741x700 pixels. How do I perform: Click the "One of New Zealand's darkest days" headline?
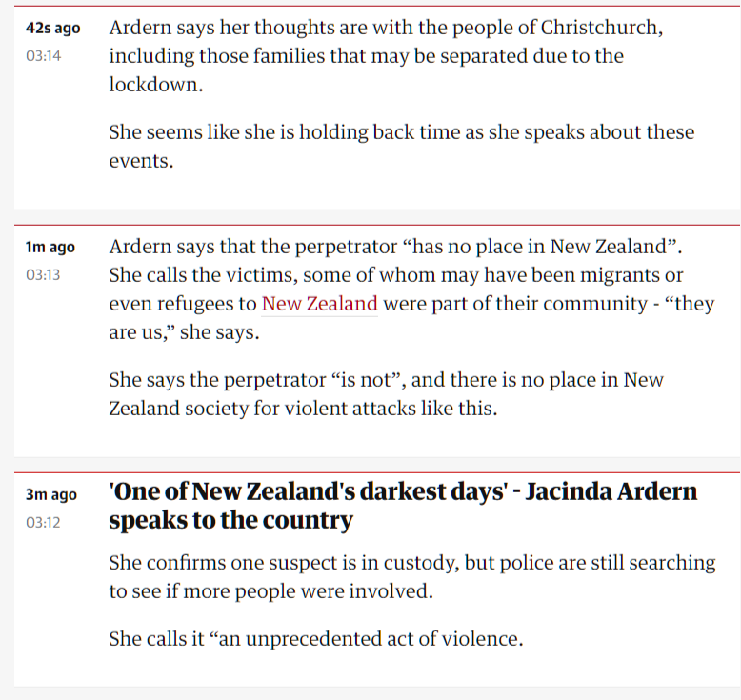point(403,506)
